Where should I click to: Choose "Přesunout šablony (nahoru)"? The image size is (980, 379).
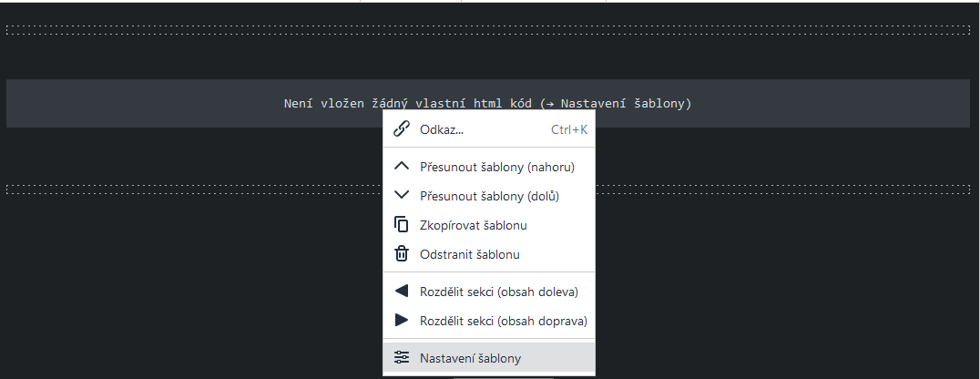pos(497,167)
